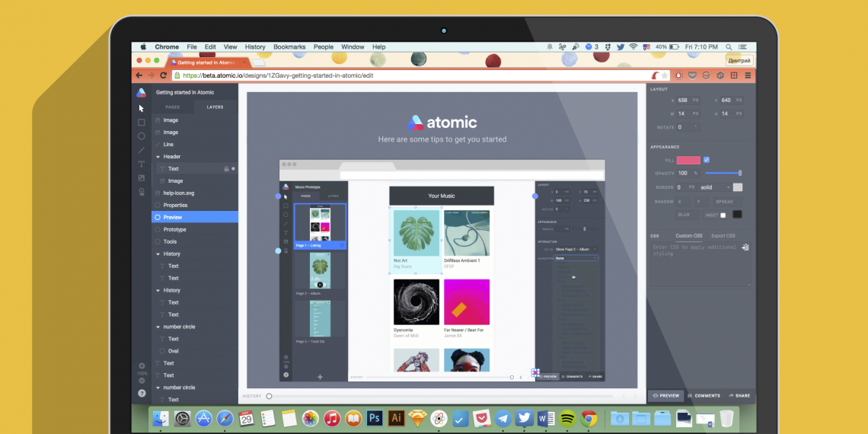
Task: Toggle the Fill enabled checkbox
Action: coord(707,160)
